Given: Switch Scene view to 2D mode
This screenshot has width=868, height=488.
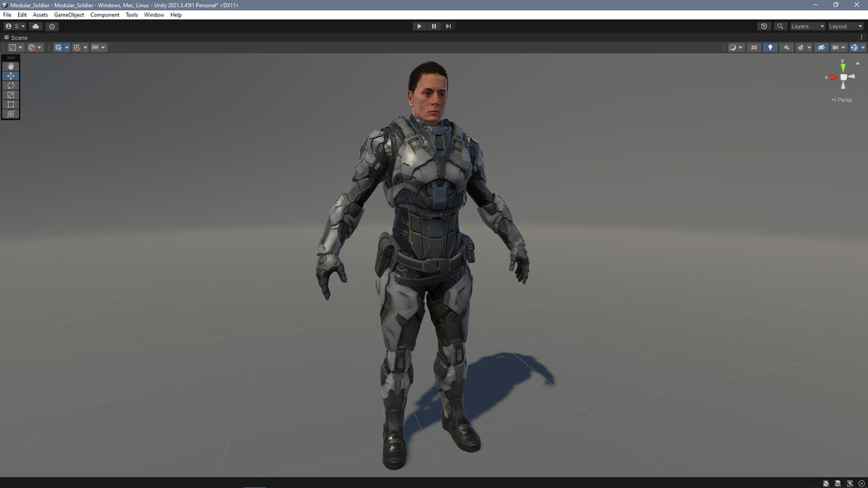Looking at the screenshot, I should tap(754, 47).
